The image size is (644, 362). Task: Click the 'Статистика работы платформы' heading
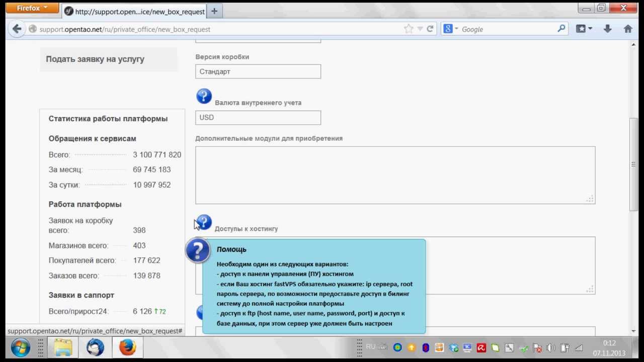[x=108, y=119]
